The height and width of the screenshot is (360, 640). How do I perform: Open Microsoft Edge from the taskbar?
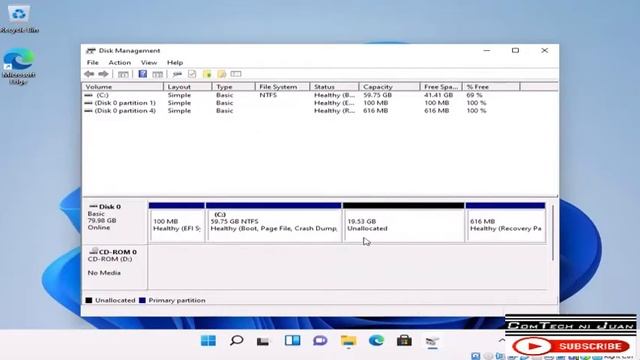click(376, 340)
